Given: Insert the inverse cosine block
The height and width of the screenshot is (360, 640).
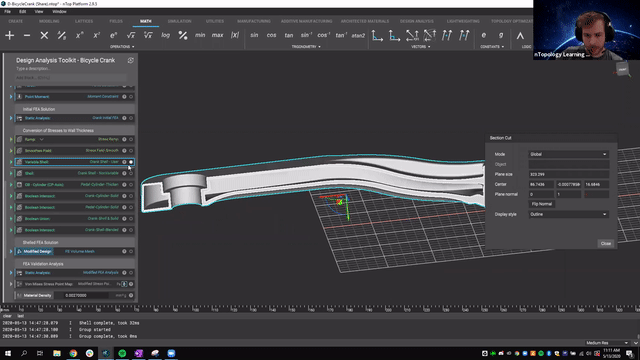Looking at the screenshot, I should tap(323, 36).
